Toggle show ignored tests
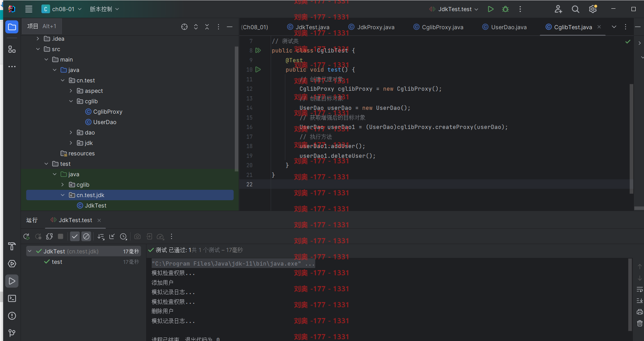Viewport: 644px width, 341px height. [x=86, y=236]
